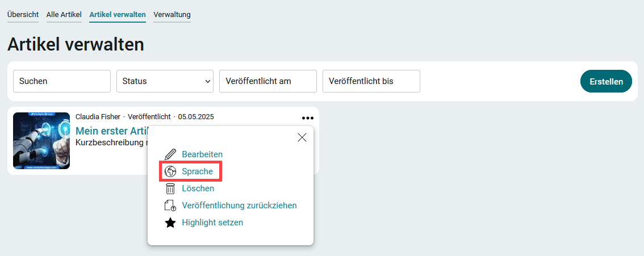Viewport: 644px width, 256px height.
Task: Switch to the Übersicht tab
Action: pyautogui.click(x=23, y=15)
